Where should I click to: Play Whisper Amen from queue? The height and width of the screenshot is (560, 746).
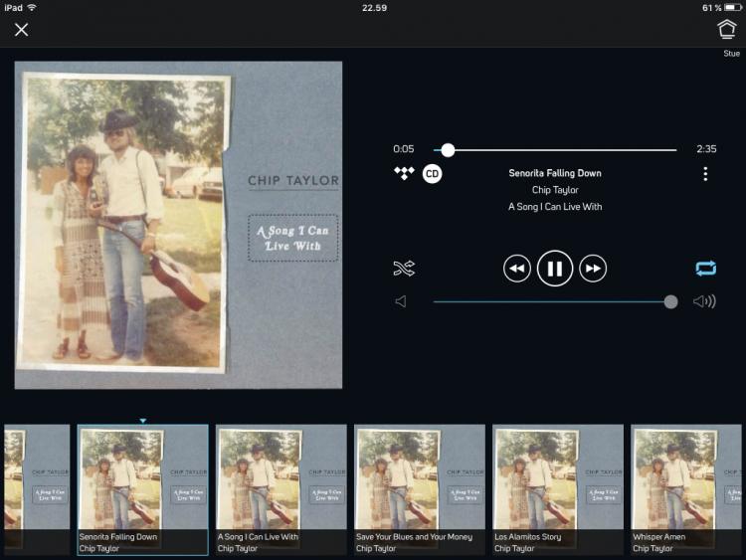[686, 489]
